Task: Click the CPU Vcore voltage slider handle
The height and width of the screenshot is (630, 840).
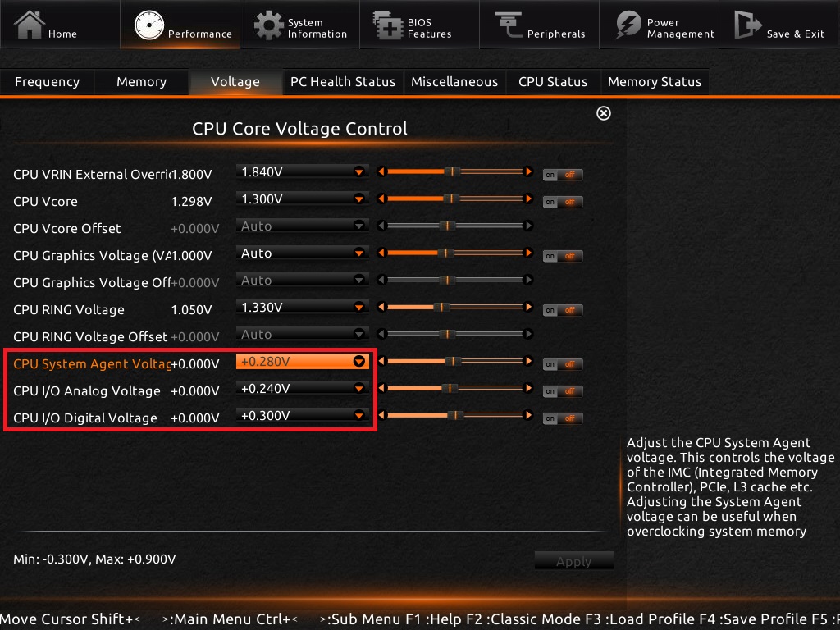Action: [449, 199]
